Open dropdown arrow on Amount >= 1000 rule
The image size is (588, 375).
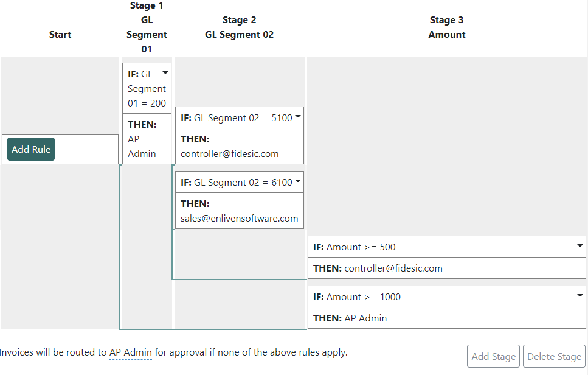click(x=579, y=295)
